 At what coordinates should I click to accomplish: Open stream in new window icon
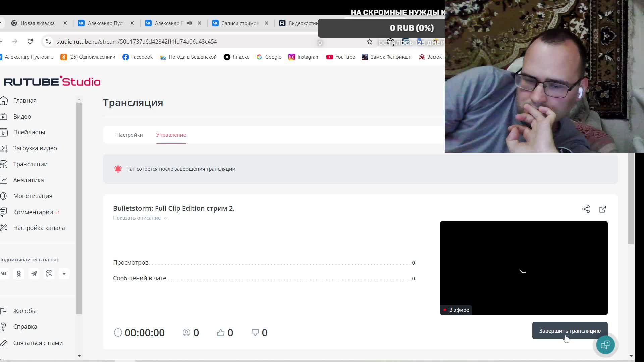(x=602, y=209)
